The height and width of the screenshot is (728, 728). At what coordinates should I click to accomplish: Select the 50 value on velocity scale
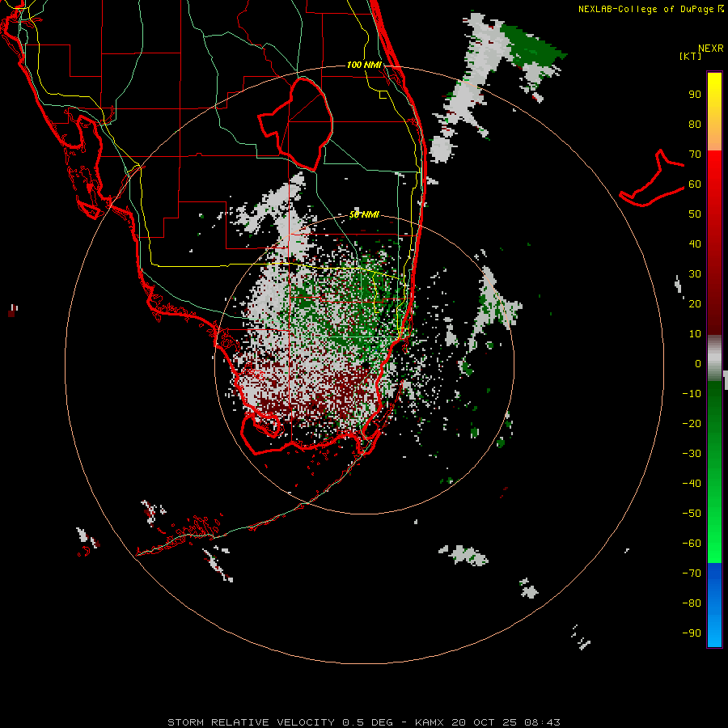tap(695, 214)
